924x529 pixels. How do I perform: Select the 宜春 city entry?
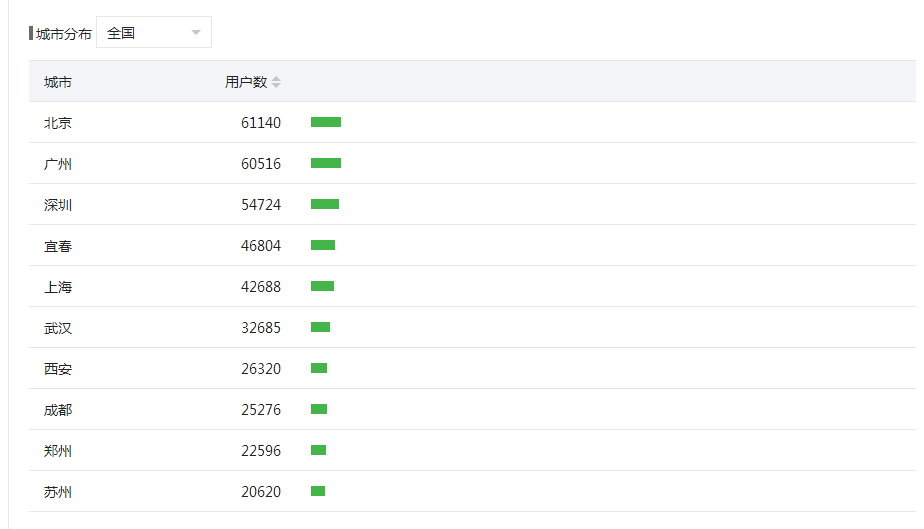click(x=58, y=246)
